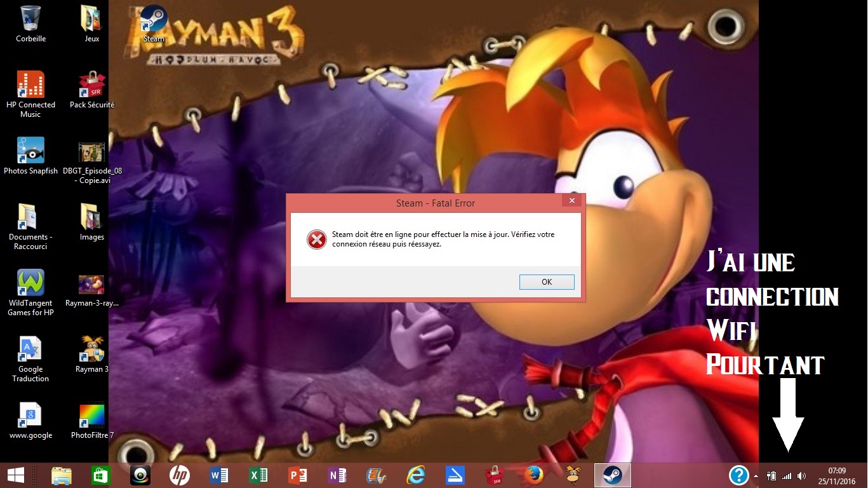Screen dimensions: 868x488
Task: Open the Jeux folder on desktop
Action: 92,24
